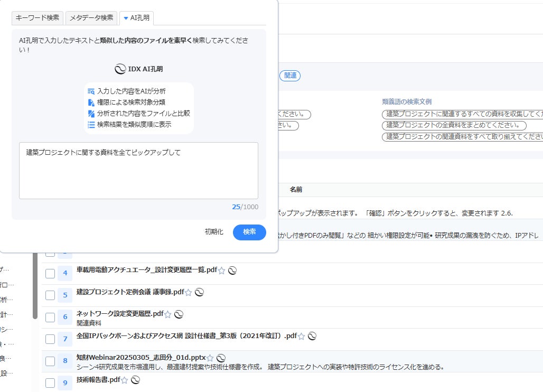Click the シーン4研究成果 snippet text

tap(260, 367)
